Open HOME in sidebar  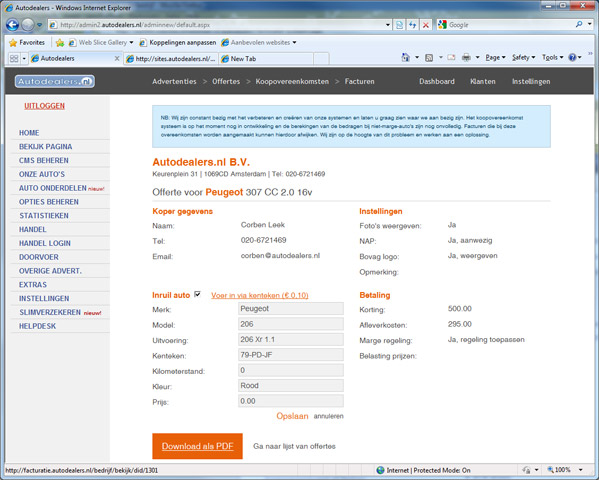click(x=29, y=133)
